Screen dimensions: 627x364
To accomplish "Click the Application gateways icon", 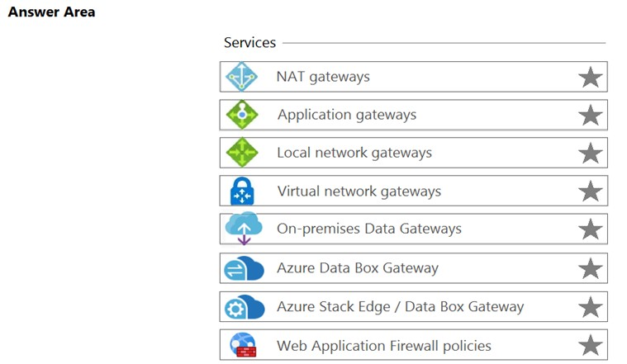I will 242,115.
